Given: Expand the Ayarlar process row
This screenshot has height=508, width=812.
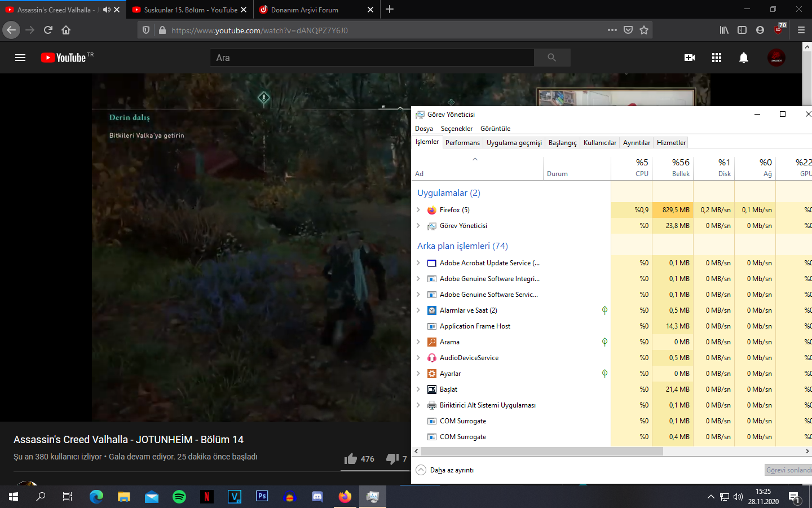Looking at the screenshot, I should click(418, 374).
